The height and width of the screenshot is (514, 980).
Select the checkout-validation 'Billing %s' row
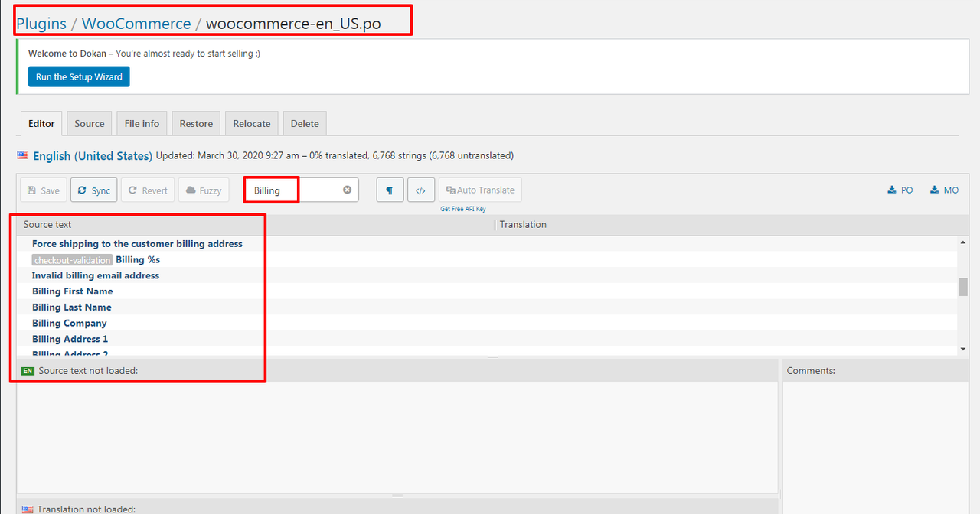[x=487, y=259]
